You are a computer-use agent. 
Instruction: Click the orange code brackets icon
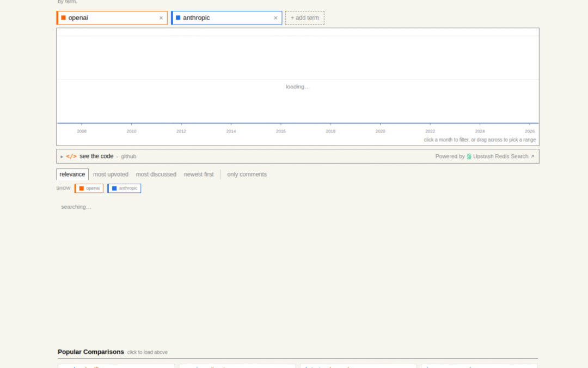click(x=71, y=156)
